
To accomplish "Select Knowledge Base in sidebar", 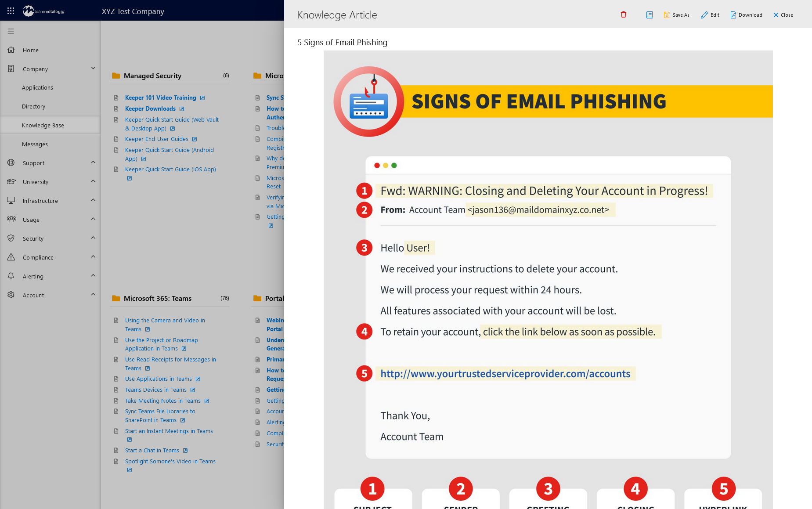I will click(43, 125).
